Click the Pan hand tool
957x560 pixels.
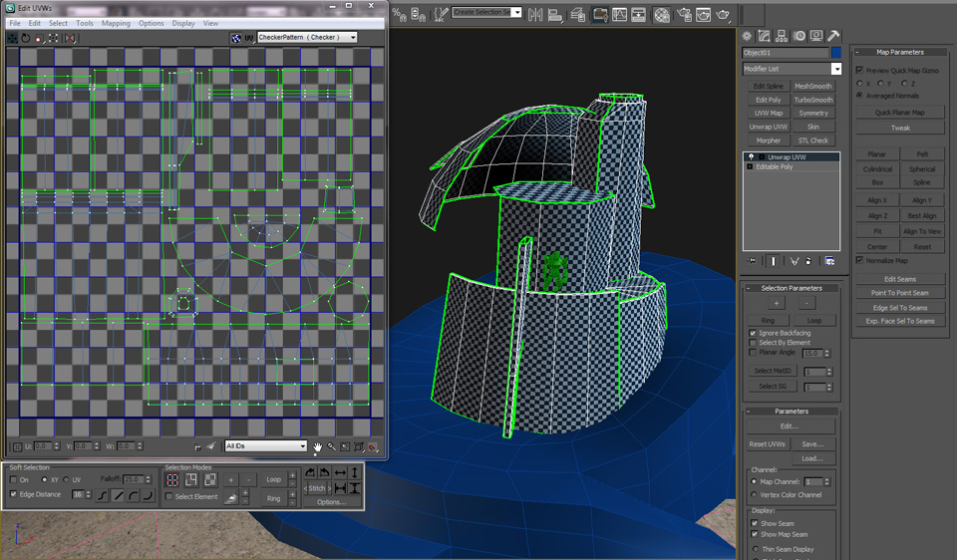click(318, 446)
